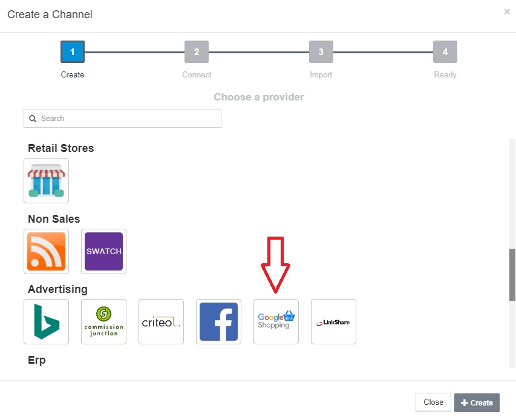516x420 pixels.
Task: Click the search magnifier icon
Action: tap(33, 119)
